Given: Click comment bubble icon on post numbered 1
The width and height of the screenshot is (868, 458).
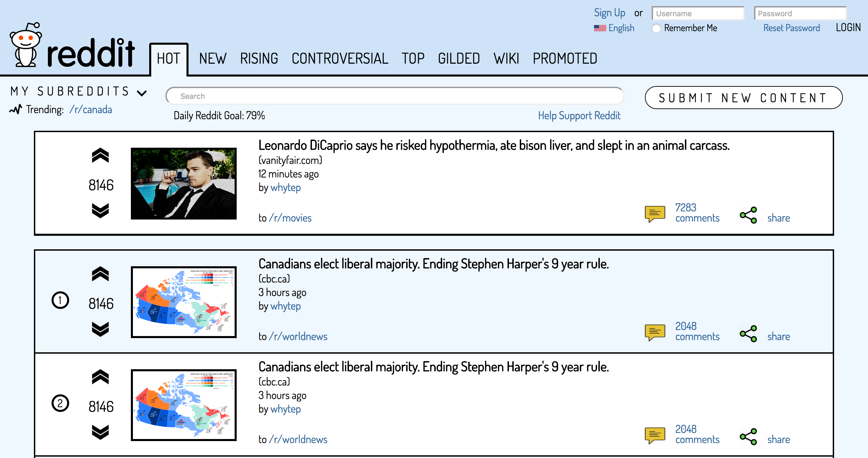Looking at the screenshot, I should pos(655,333).
